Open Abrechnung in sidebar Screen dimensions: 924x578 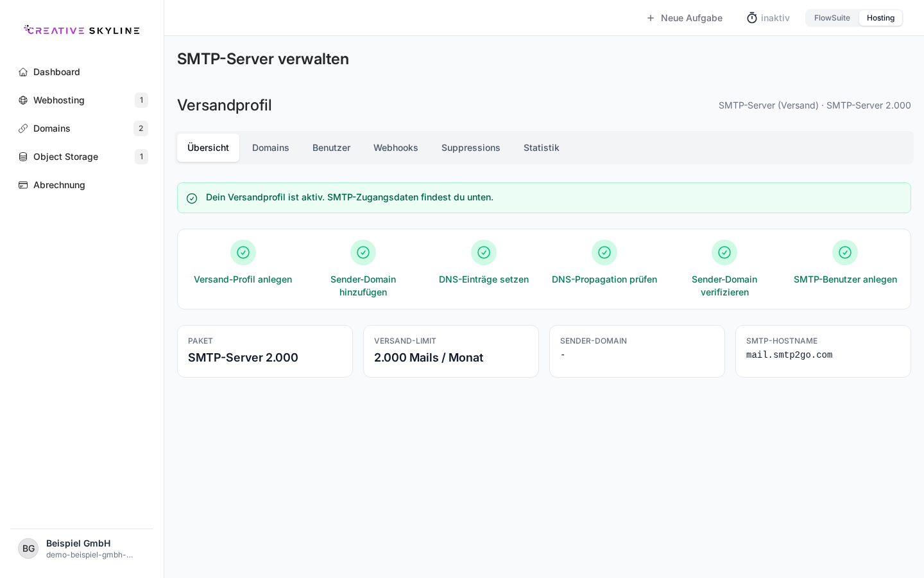[x=82, y=185]
